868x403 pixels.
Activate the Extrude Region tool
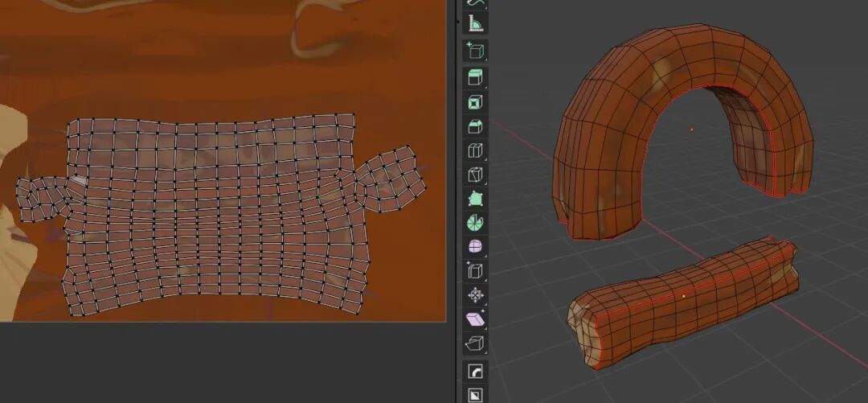(476, 77)
